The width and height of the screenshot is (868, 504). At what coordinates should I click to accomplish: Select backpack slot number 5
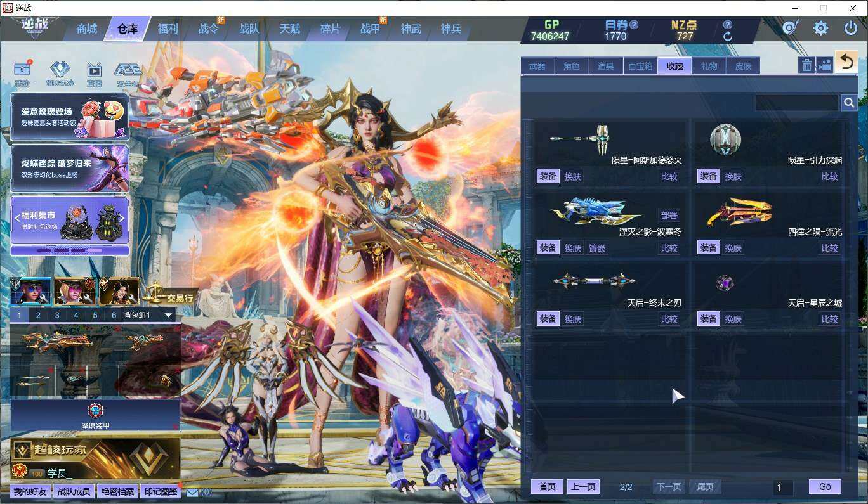pyautogui.click(x=95, y=315)
